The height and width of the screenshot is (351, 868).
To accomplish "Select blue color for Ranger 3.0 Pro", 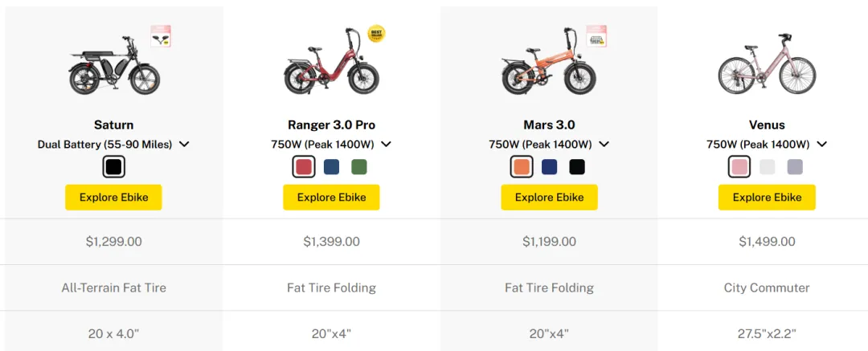I will [x=332, y=166].
